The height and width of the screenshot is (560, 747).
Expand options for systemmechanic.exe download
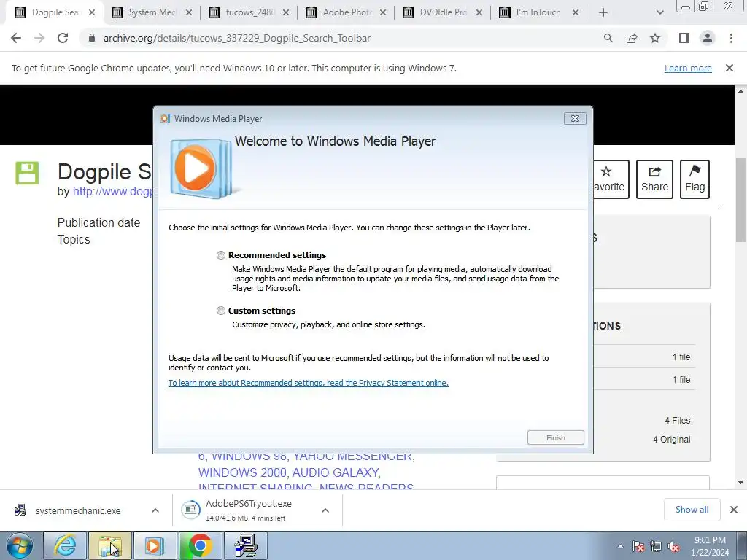(155, 510)
